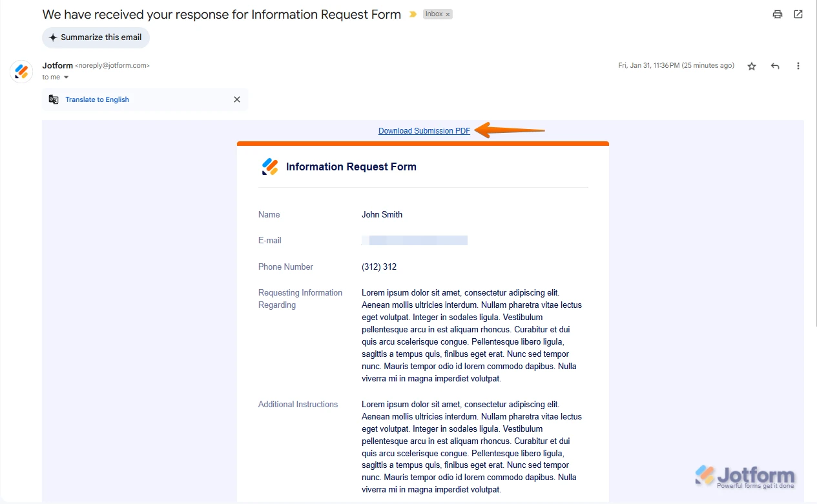Open more options for this message
The height and width of the screenshot is (504, 817).
coord(798,65)
